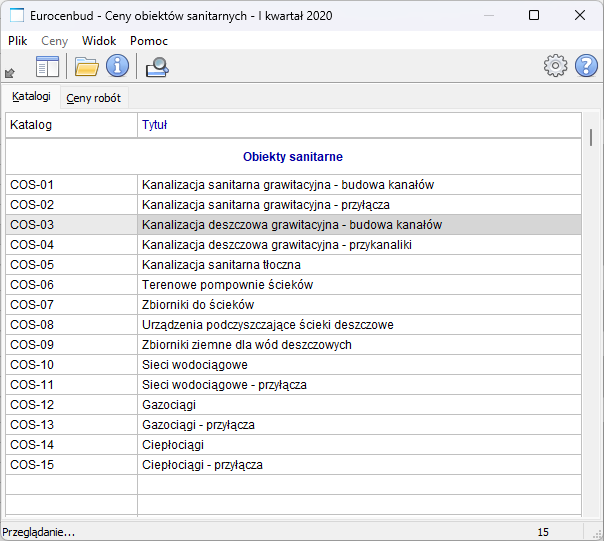Click the Tytuł column header
Screen dimensions: 604x541
[x=358, y=125]
